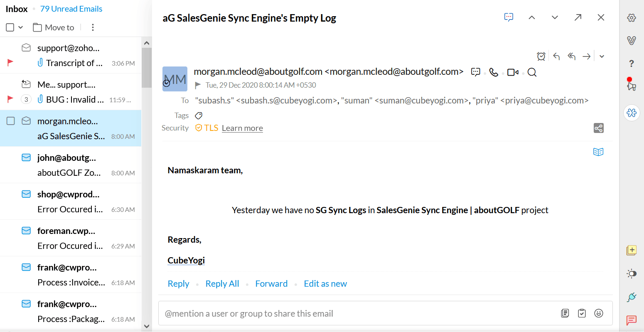
Task: Click the Reply All link
Action: click(x=222, y=284)
